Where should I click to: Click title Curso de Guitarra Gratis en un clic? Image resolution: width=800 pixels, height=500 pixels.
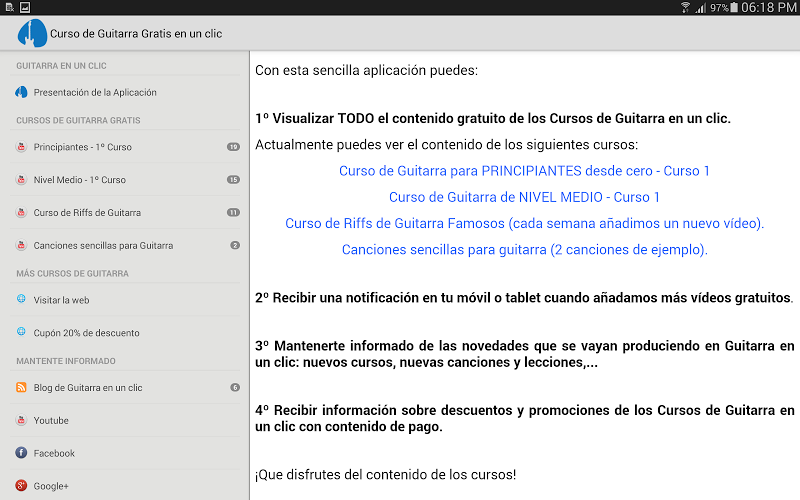tap(136, 34)
